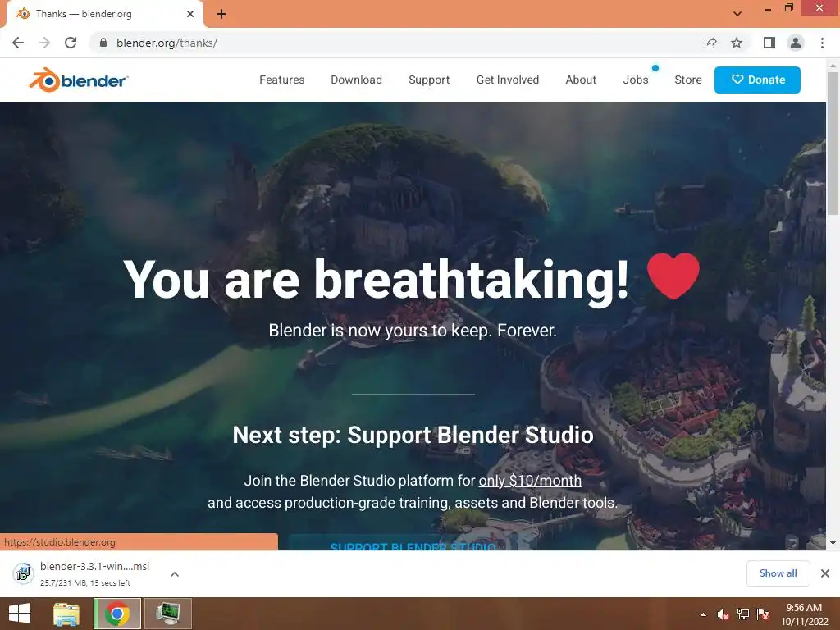Open a new browser tab
The width and height of the screenshot is (840, 630).
tap(221, 14)
